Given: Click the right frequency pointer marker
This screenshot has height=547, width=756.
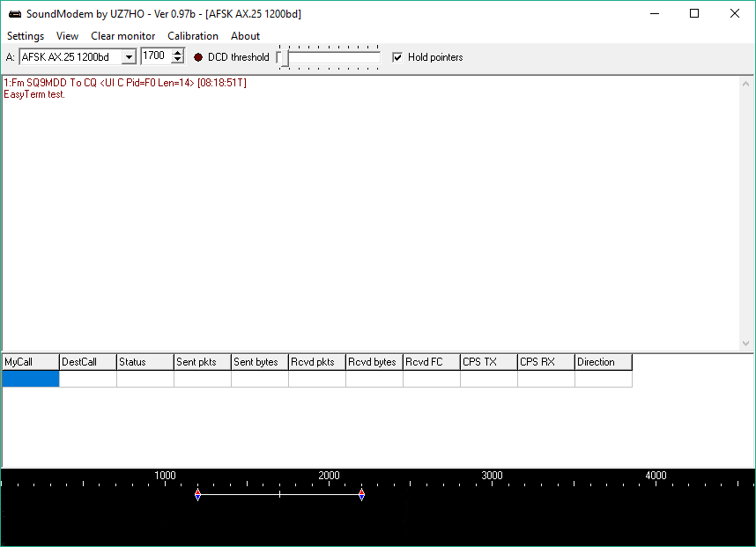Looking at the screenshot, I should [x=361, y=495].
